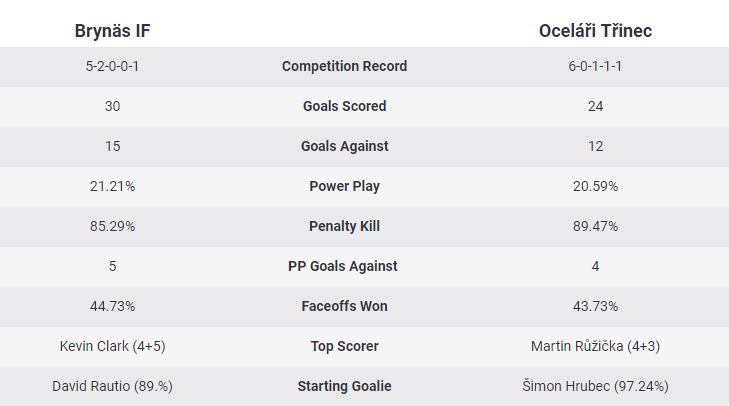Select the PP Goals Against label
This screenshot has width=729, height=406.
point(344,266)
